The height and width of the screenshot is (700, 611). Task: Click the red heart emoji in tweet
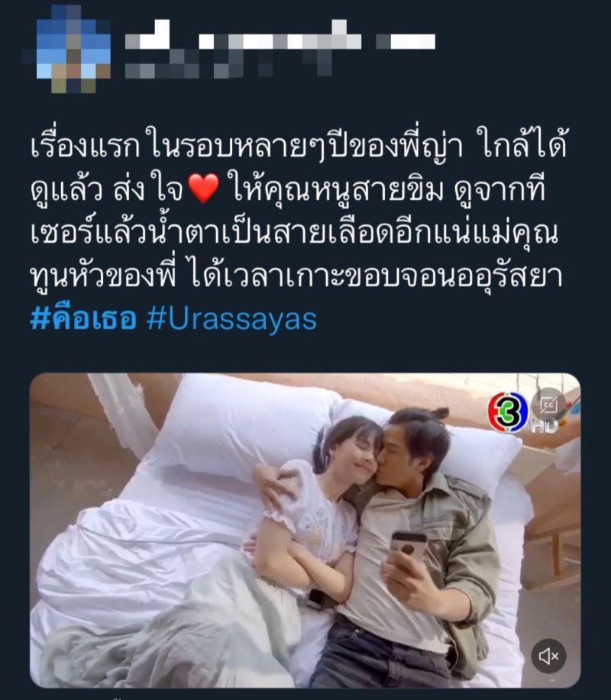coord(204,189)
